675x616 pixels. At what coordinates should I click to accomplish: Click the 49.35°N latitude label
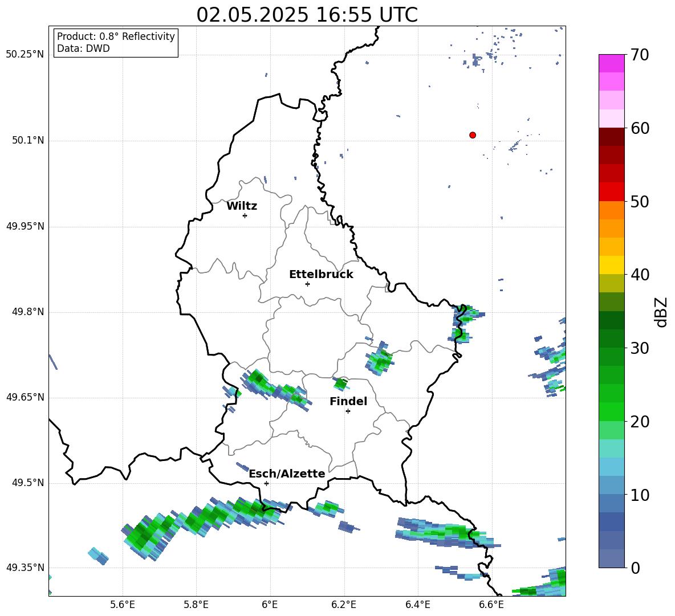coord(25,568)
